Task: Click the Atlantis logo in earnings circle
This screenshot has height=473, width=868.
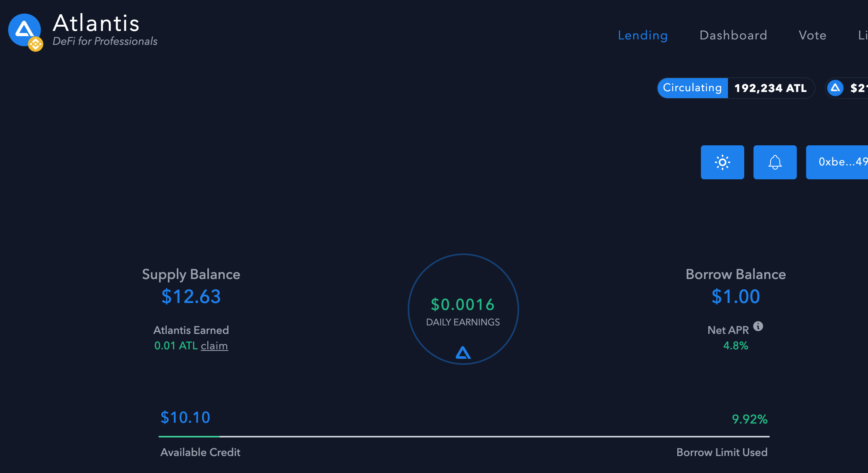Action: [463, 352]
